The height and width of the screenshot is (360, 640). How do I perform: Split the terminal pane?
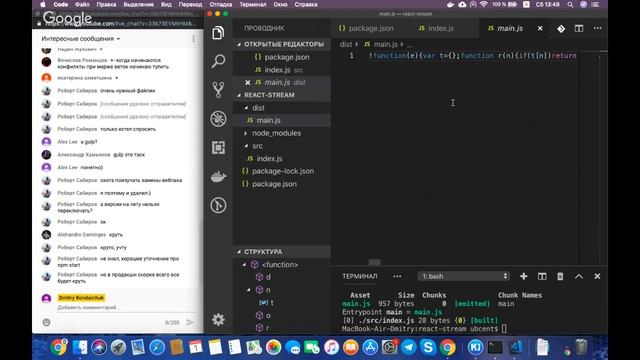[542, 276]
